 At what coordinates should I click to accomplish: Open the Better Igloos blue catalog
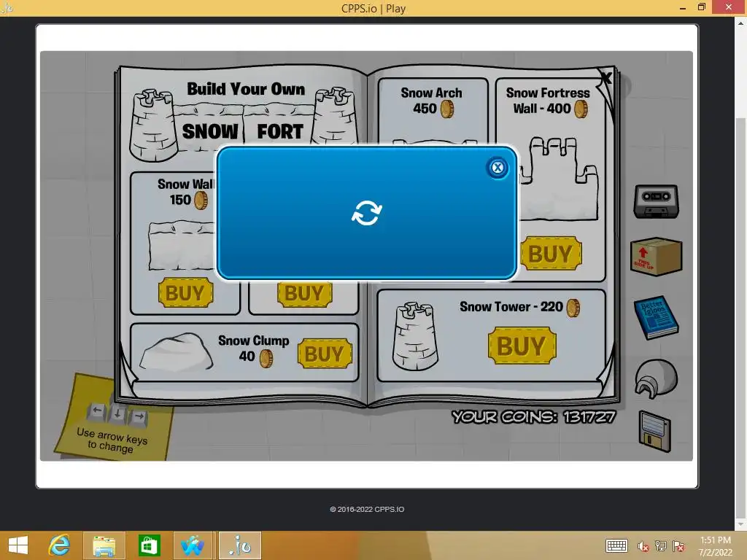pyautogui.click(x=656, y=318)
